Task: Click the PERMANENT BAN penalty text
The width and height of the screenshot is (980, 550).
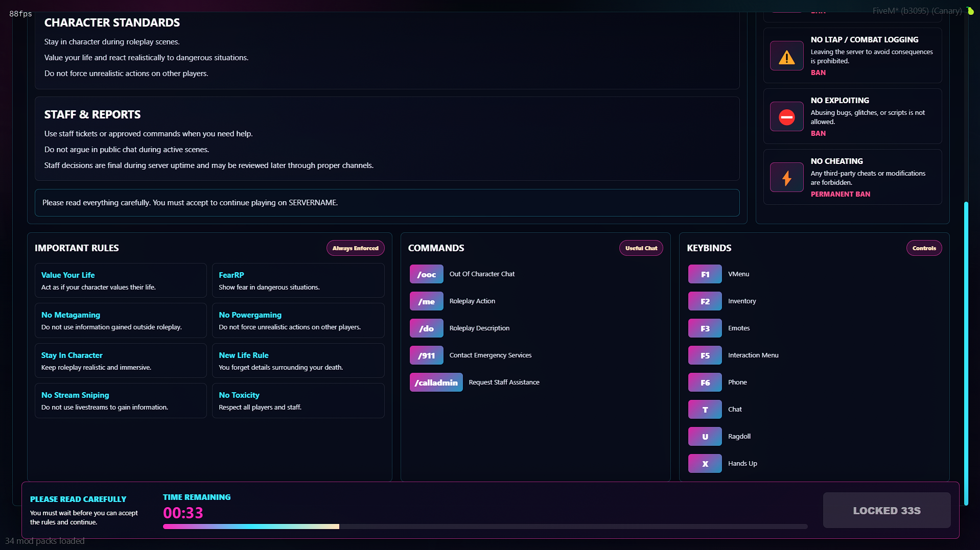Action: [840, 195]
